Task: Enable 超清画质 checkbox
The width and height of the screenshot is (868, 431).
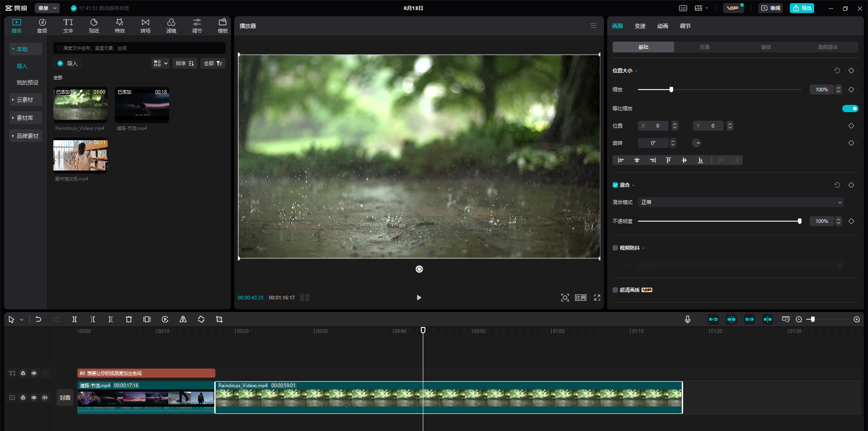Action: pyautogui.click(x=615, y=290)
